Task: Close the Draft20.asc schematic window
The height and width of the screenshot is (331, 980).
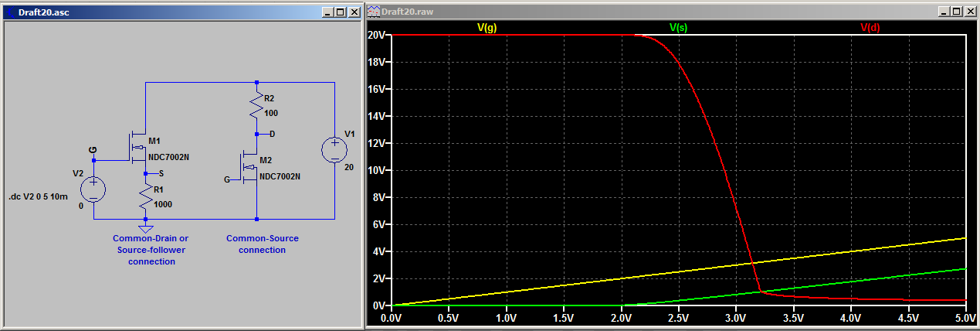Action: pyautogui.click(x=354, y=12)
